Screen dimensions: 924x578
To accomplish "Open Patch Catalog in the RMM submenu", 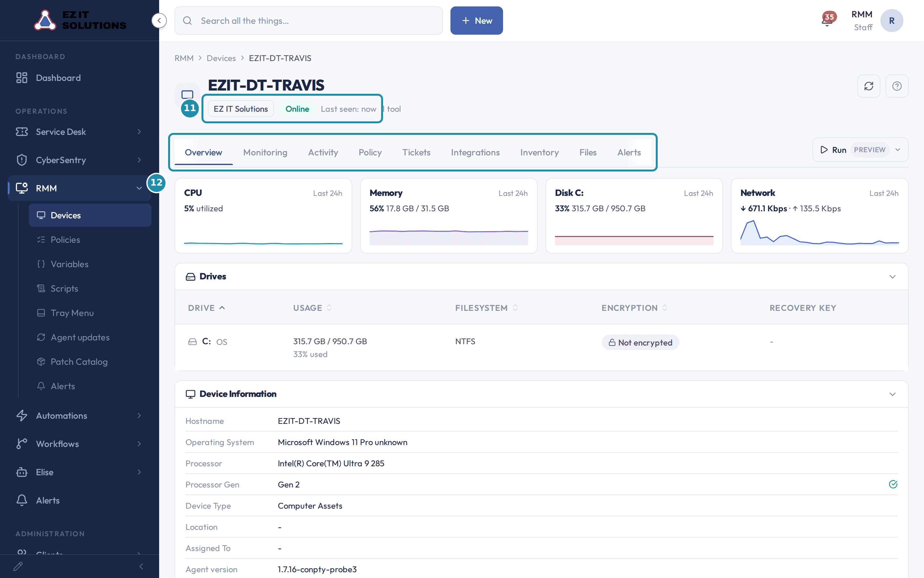I will tap(90, 362).
